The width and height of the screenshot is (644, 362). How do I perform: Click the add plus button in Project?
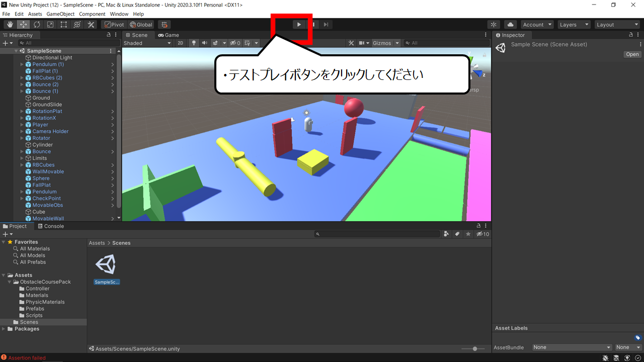click(x=8, y=234)
